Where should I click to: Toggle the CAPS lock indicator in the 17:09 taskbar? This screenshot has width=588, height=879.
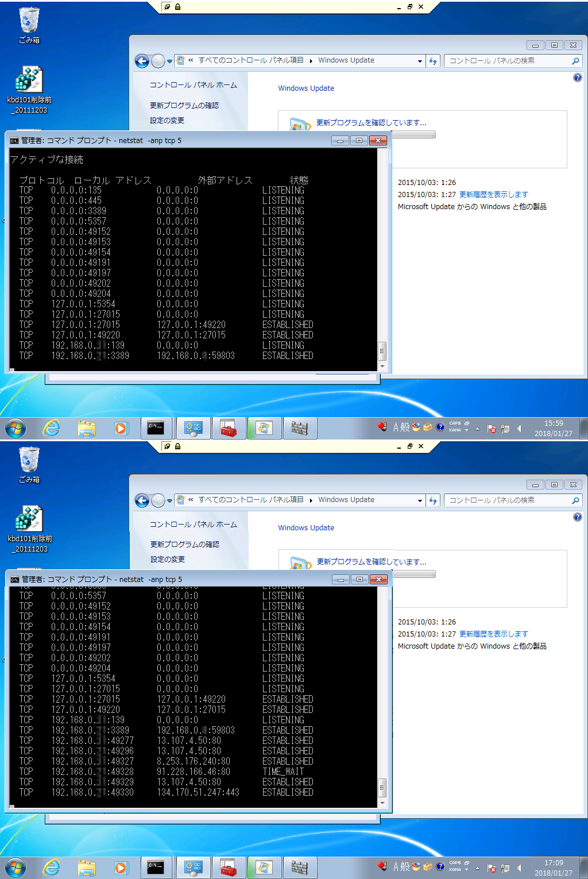(455, 863)
